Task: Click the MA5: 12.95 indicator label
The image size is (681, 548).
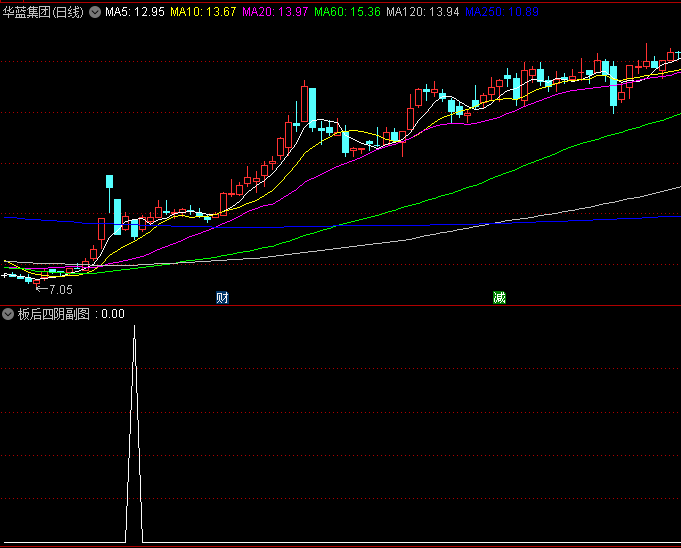Action: point(135,13)
